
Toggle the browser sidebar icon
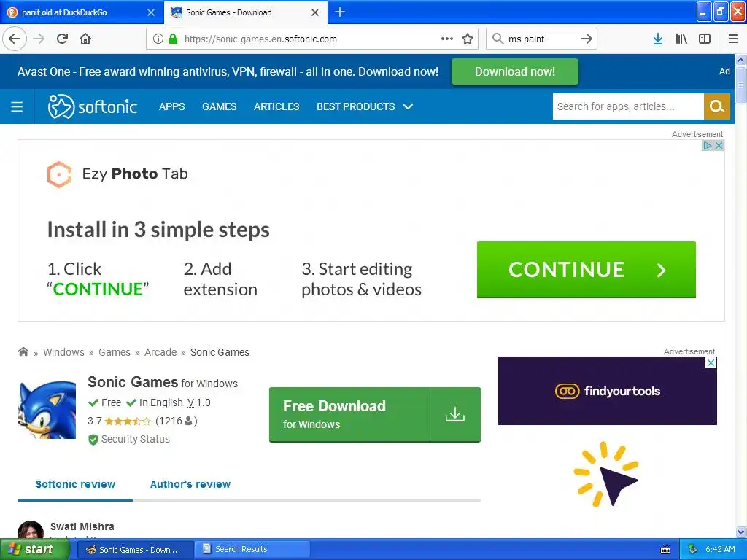point(705,39)
